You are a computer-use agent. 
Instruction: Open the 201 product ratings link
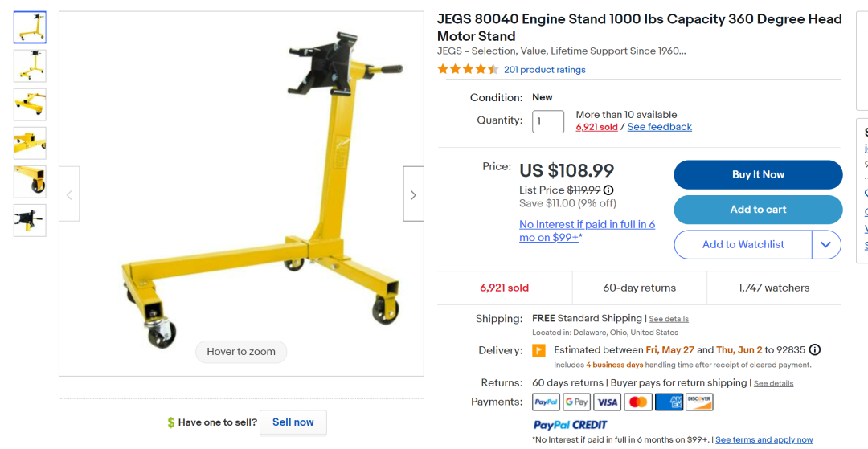[544, 70]
